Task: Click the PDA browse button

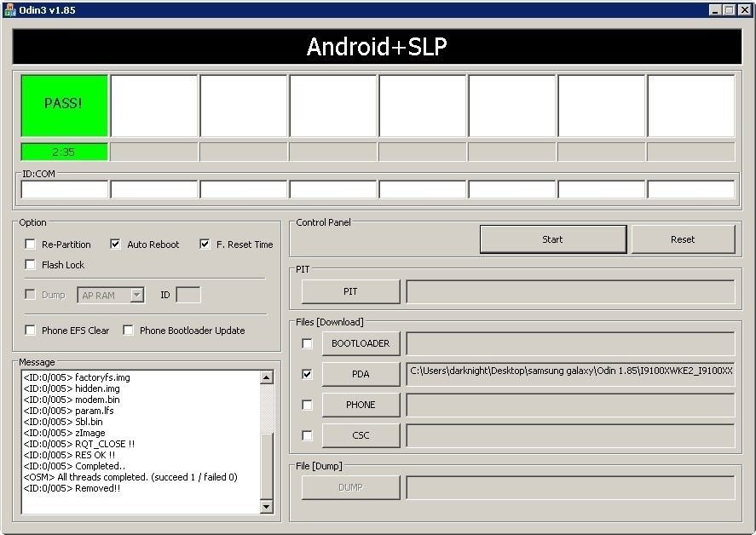Action: pos(361,374)
